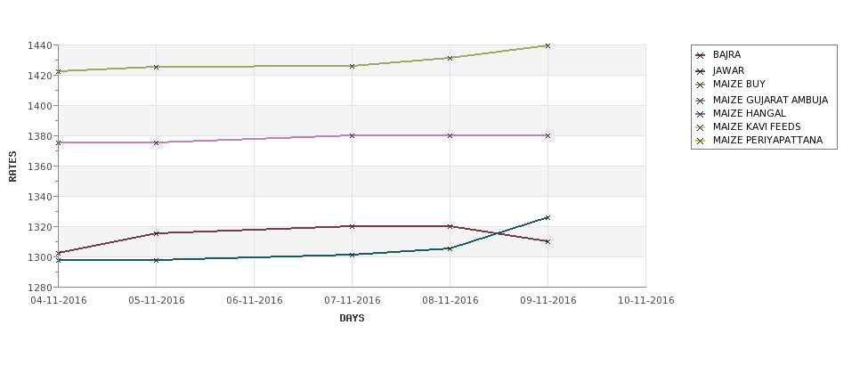Click JAWAR data point on 09-11-2016

(548, 217)
